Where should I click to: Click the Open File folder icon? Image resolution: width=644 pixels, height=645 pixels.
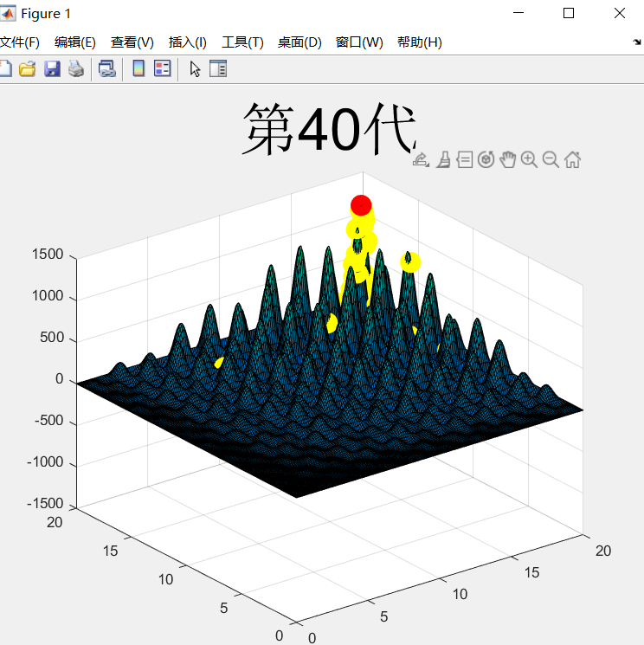coord(28,68)
